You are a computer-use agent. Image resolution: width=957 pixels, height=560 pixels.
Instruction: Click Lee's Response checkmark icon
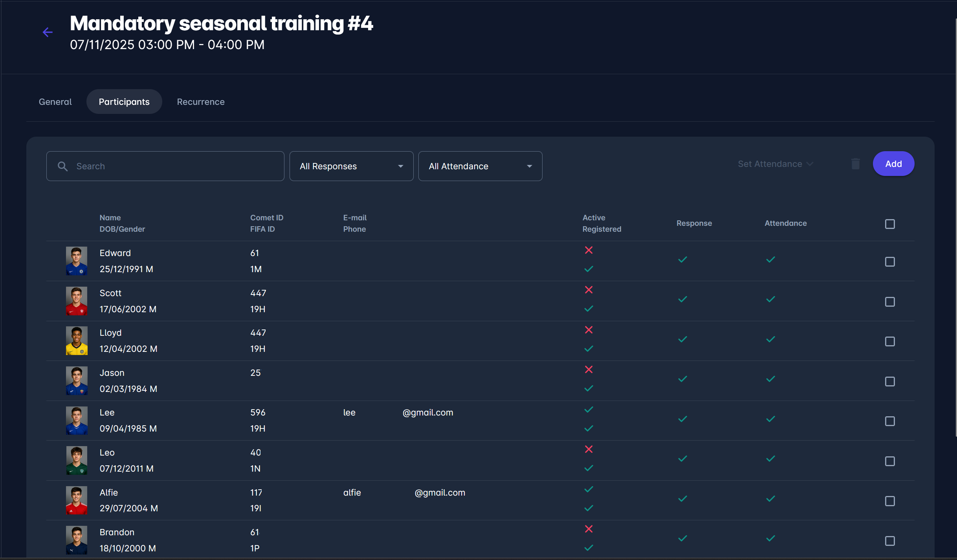tap(682, 419)
